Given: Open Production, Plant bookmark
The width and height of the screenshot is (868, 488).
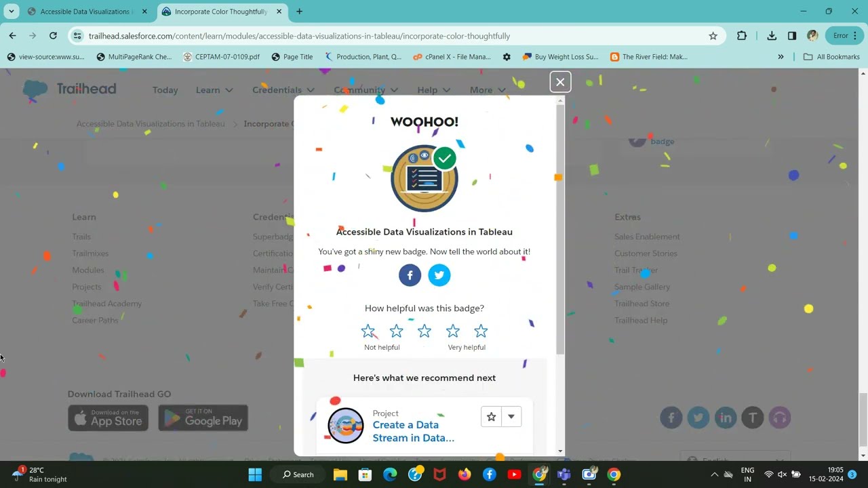Looking at the screenshot, I should tap(363, 57).
